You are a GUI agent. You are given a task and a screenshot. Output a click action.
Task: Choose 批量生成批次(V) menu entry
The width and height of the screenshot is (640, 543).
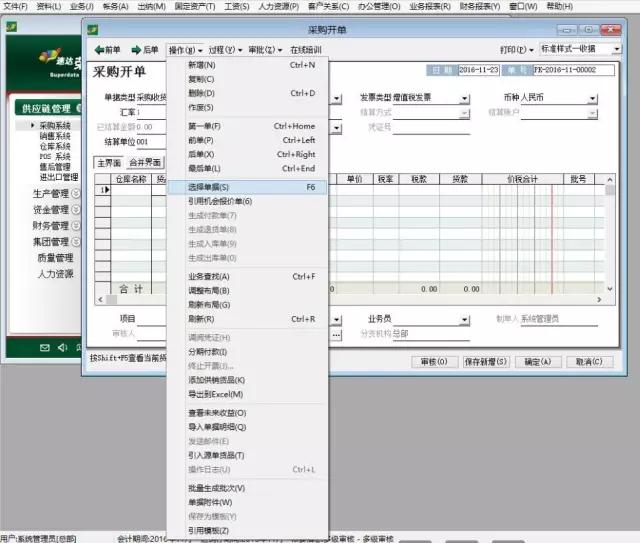coord(247,488)
